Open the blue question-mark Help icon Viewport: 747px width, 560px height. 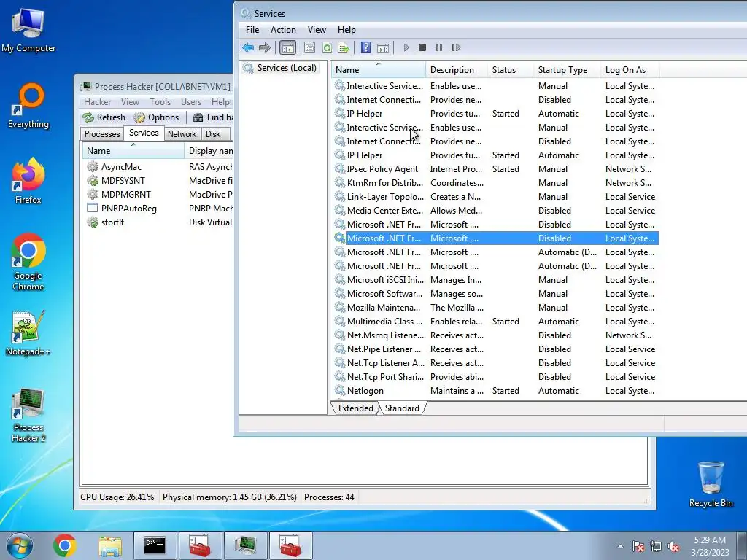(x=366, y=47)
